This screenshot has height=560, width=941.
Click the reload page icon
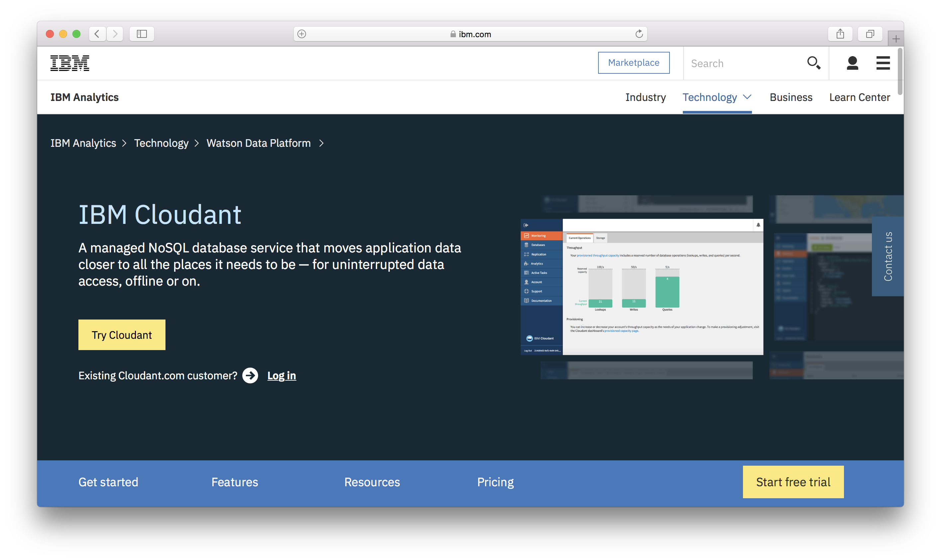point(639,34)
